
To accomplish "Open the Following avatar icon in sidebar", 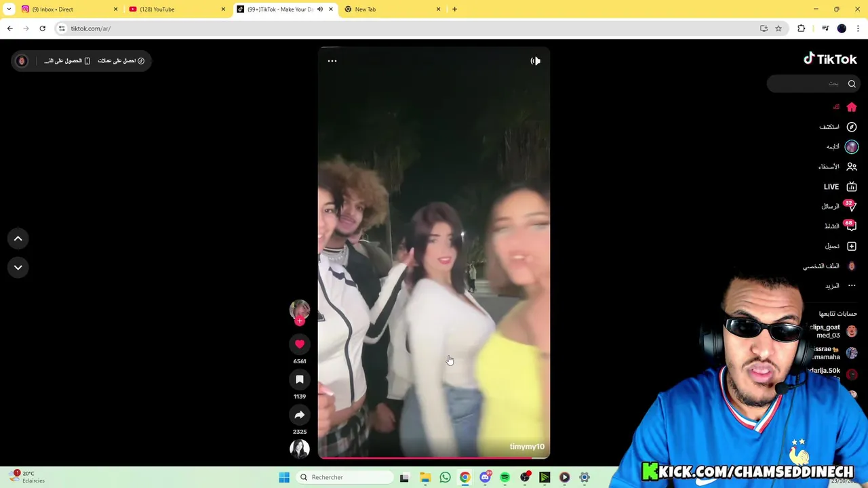I will pyautogui.click(x=852, y=146).
